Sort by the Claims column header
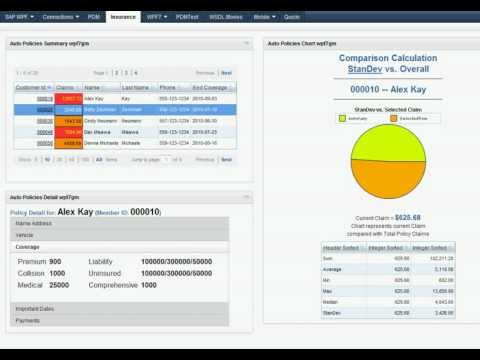480x360 pixels. (x=68, y=87)
